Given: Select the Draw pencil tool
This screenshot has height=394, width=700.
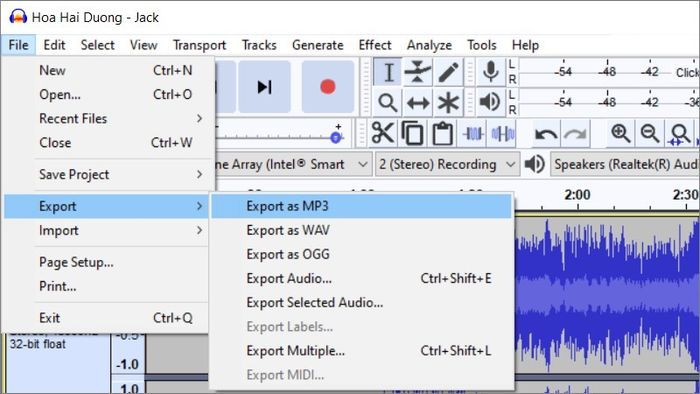Looking at the screenshot, I should (x=448, y=72).
